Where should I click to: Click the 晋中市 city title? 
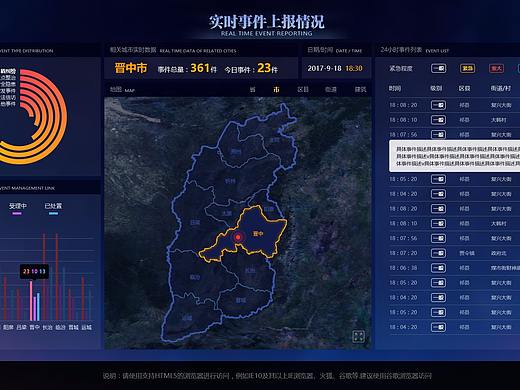click(131, 68)
